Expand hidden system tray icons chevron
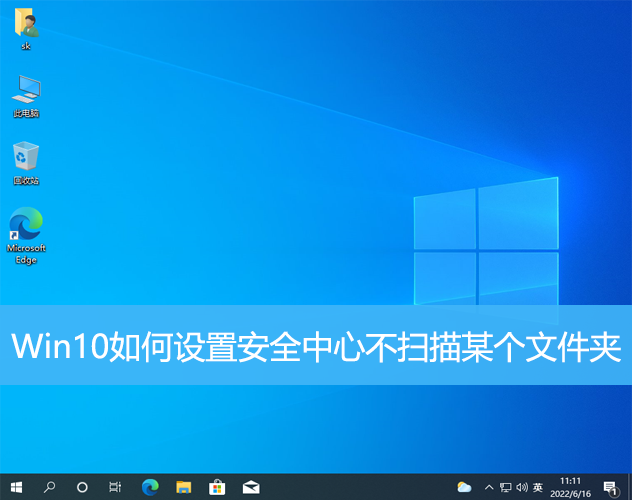This screenshot has height=500, width=632. pyautogui.click(x=489, y=487)
